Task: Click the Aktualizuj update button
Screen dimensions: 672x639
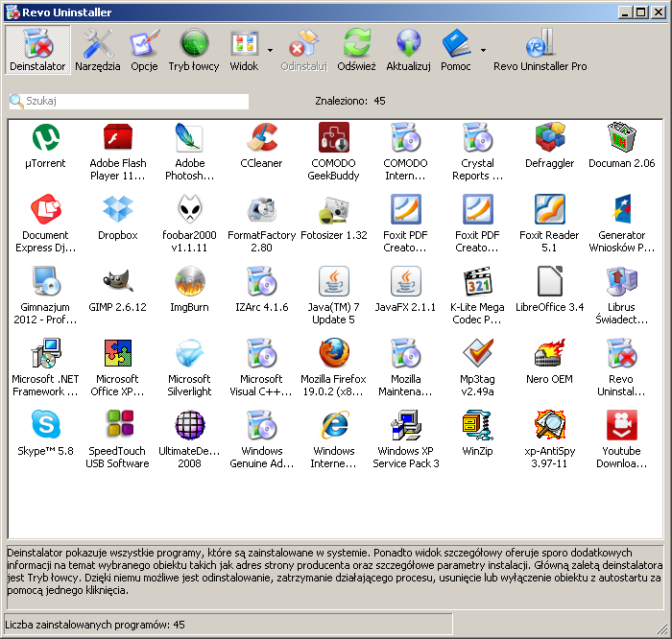Action: 408,50
